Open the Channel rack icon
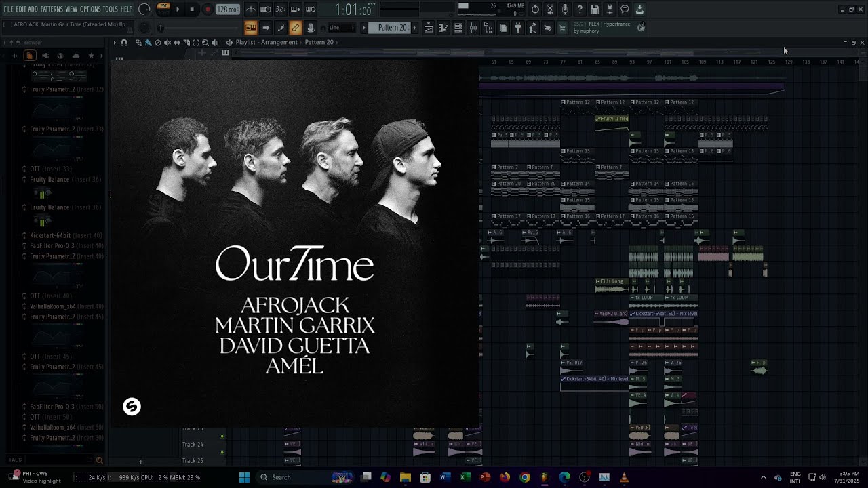Screen dimensions: 868x488 pos(458,28)
